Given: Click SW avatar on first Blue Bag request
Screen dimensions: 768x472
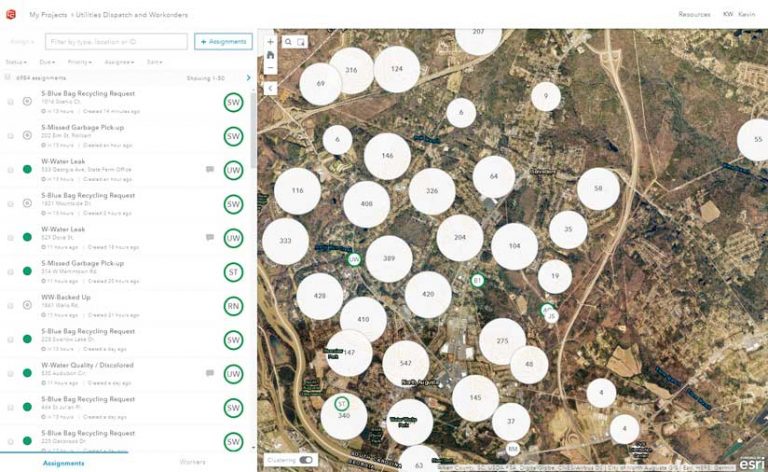Looking at the screenshot, I should [233, 102].
